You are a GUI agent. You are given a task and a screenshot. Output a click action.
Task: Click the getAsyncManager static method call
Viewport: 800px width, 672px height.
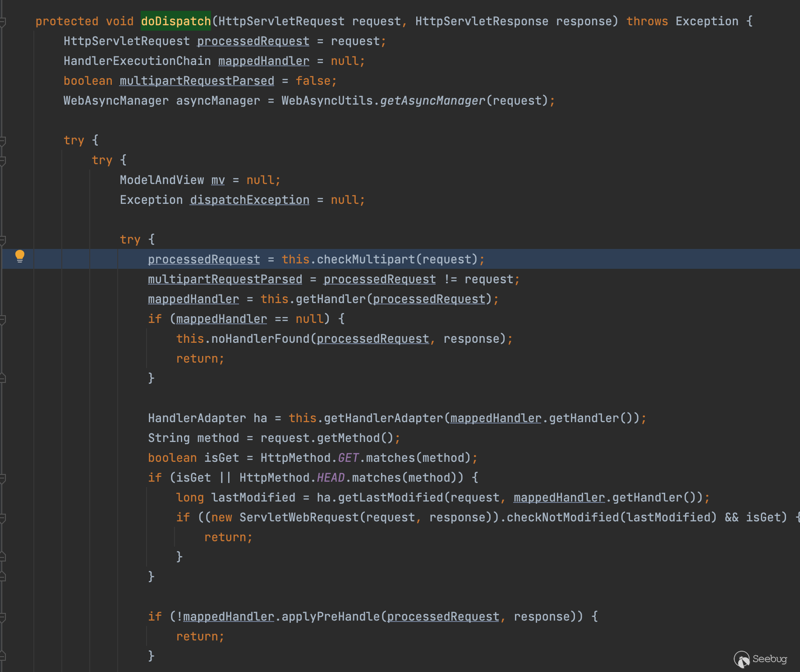pos(432,101)
